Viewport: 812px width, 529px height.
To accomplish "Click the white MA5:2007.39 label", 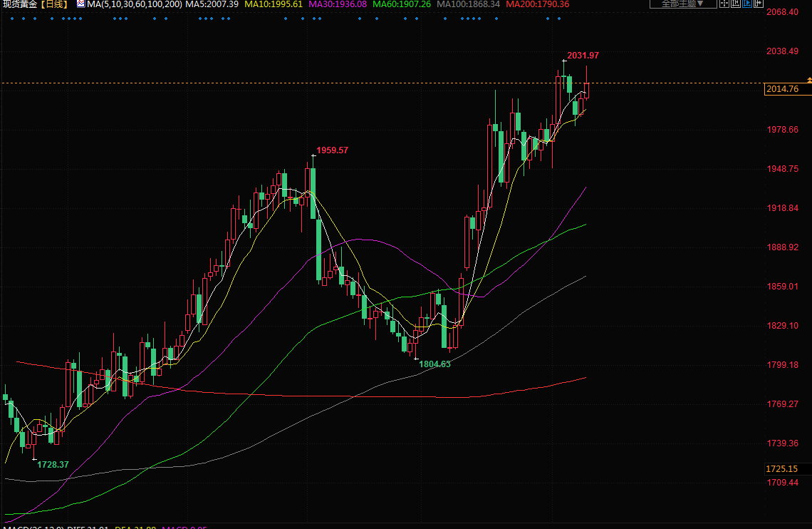I will pyautogui.click(x=212, y=4).
